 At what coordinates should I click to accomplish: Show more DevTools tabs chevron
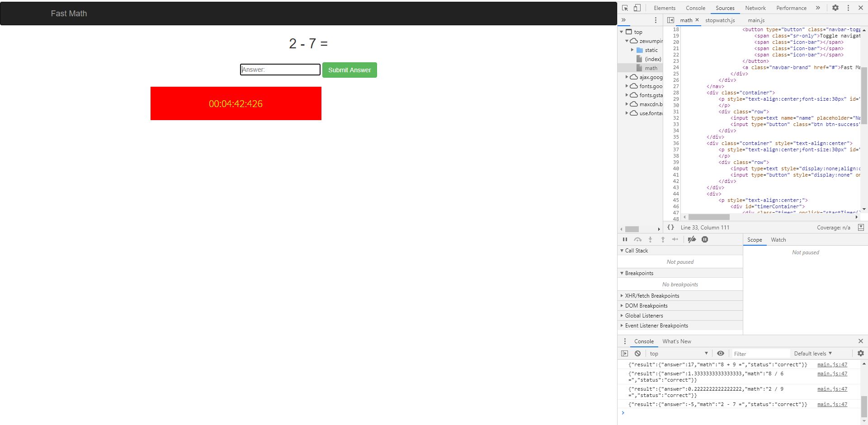pyautogui.click(x=818, y=8)
